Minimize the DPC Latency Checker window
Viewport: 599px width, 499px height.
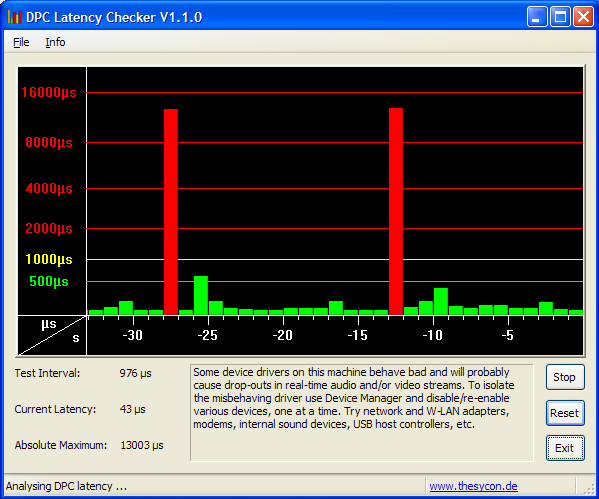click(x=537, y=17)
